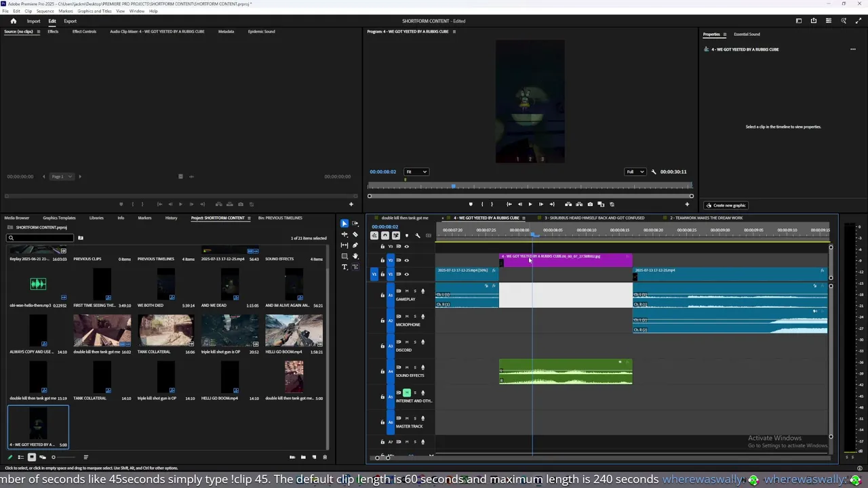
Task: Open Project SHORTFORM CONTENT panel menu
Action: click(x=249, y=218)
